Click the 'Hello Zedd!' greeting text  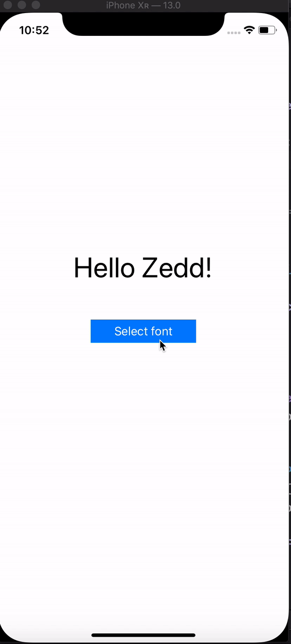[x=142, y=268]
